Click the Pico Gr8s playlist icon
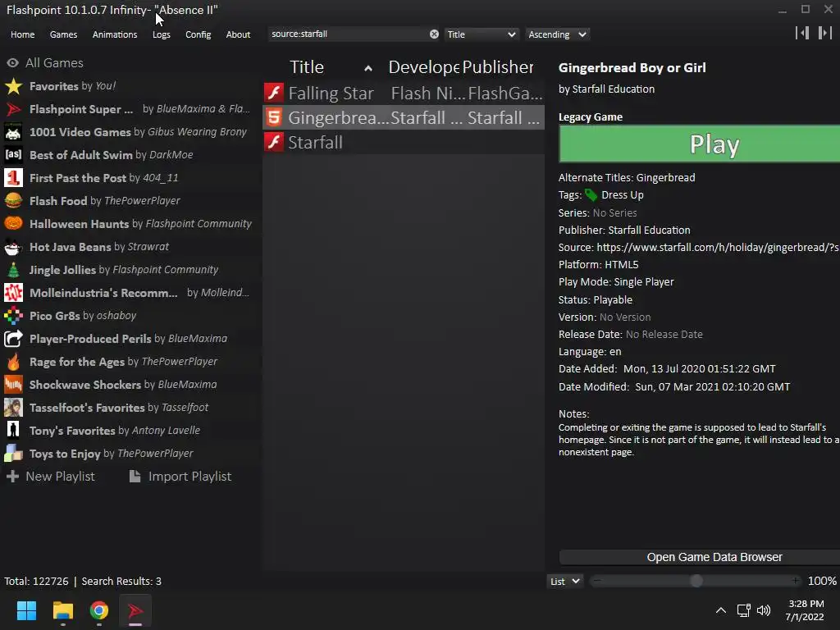Image resolution: width=840 pixels, height=630 pixels. [x=13, y=316]
